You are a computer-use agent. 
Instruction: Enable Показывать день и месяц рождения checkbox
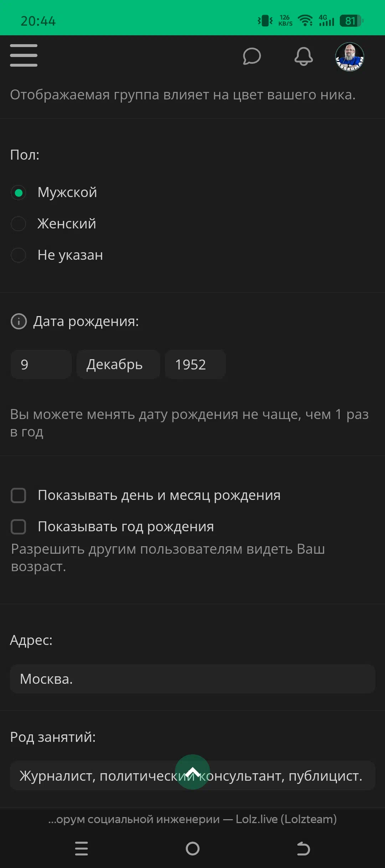coord(19,495)
